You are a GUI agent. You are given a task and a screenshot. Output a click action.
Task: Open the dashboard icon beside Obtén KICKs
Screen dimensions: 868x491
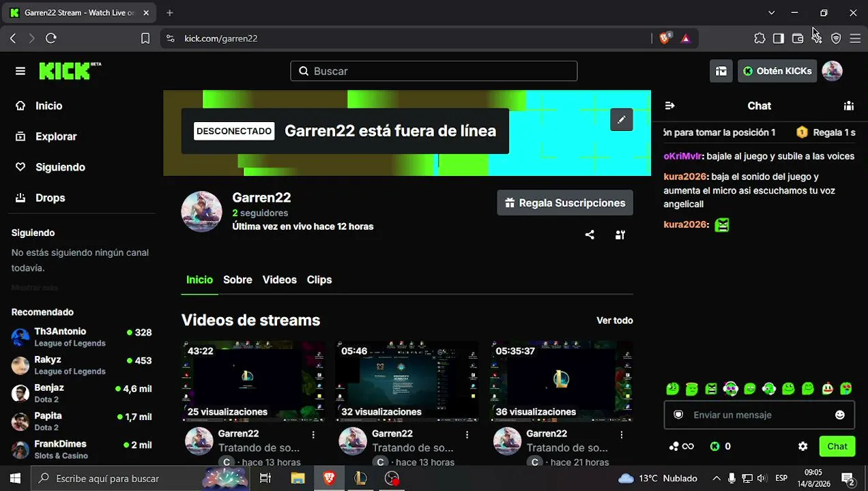(721, 71)
